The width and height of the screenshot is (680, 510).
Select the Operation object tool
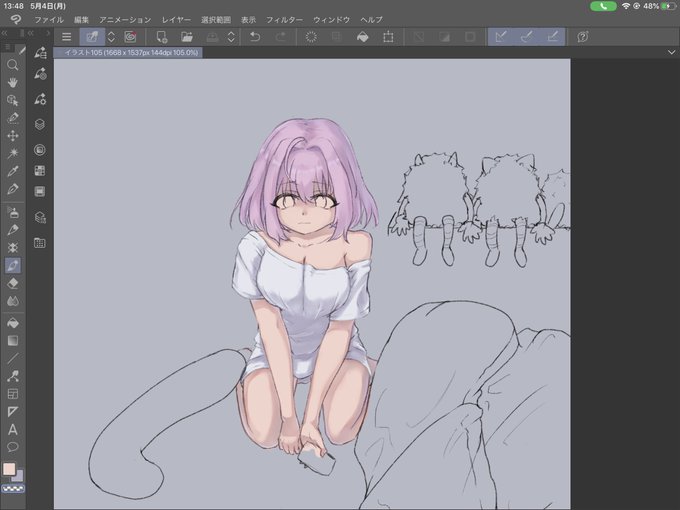13,100
